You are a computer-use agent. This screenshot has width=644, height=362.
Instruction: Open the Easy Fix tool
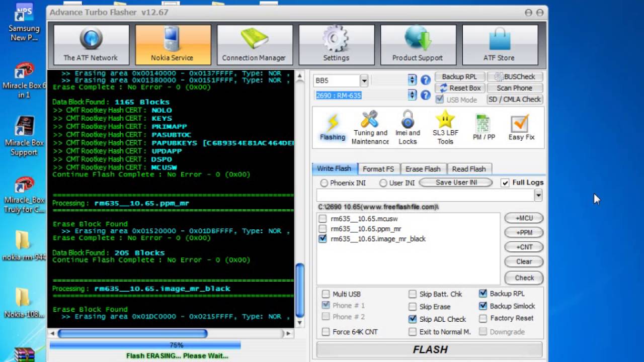521,128
